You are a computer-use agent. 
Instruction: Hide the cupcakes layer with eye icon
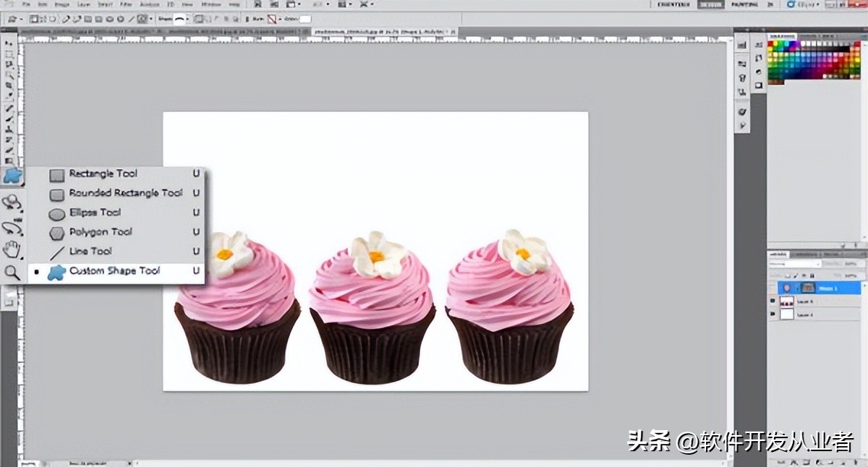click(773, 300)
